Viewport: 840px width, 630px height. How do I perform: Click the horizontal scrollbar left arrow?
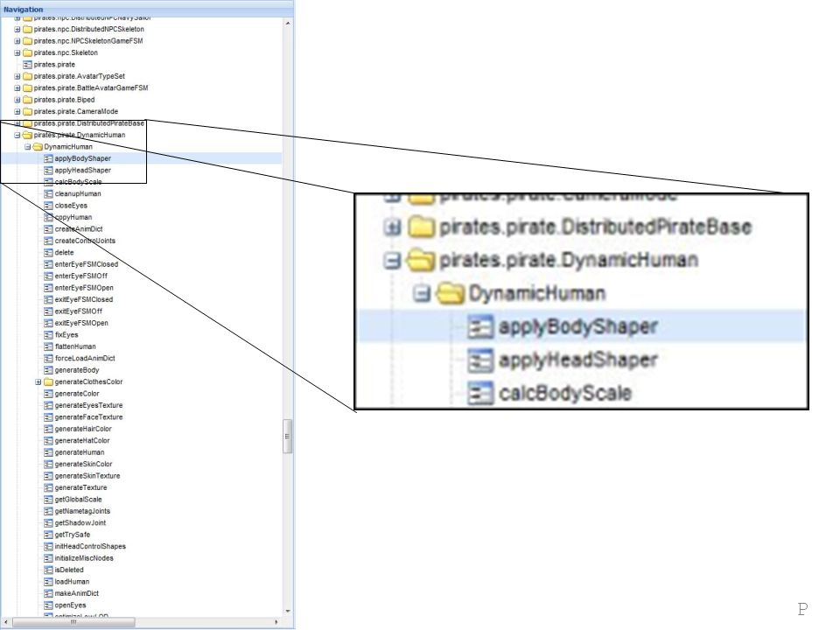click(x=5, y=622)
